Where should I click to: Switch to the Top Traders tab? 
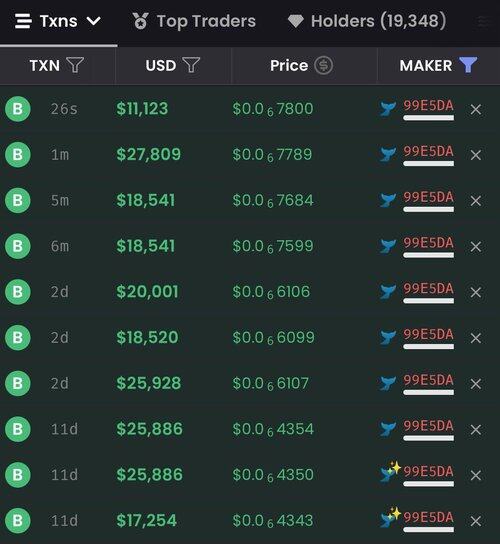click(x=206, y=21)
